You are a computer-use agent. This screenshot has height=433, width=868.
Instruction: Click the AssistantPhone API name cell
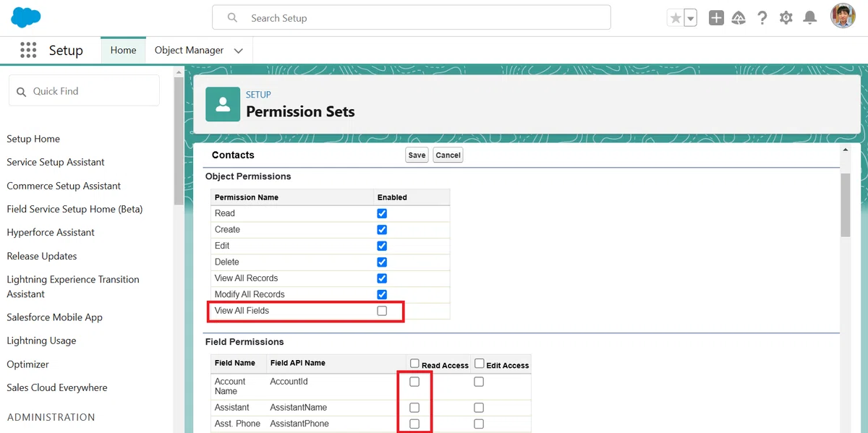299,424
